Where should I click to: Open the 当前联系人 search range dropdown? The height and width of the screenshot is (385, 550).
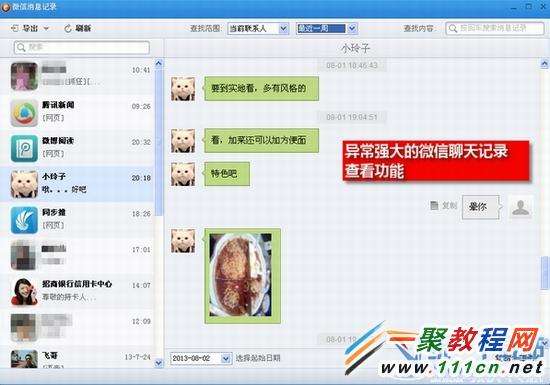258,28
